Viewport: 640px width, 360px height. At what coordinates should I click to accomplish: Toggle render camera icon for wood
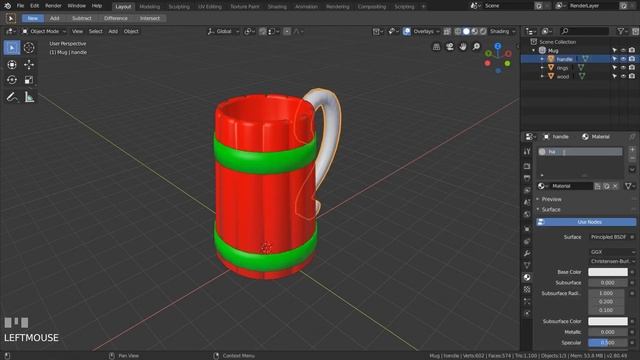(x=632, y=76)
